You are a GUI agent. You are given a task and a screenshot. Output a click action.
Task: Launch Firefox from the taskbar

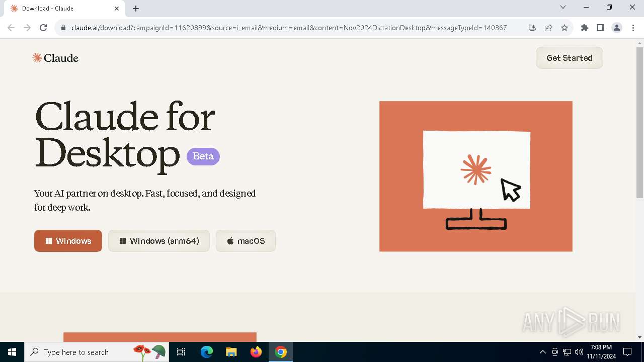pyautogui.click(x=256, y=352)
